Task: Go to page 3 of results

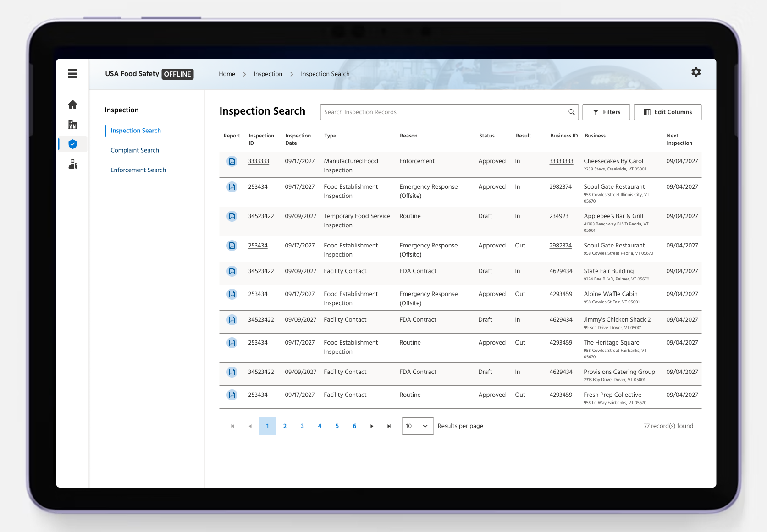Action: tap(302, 426)
